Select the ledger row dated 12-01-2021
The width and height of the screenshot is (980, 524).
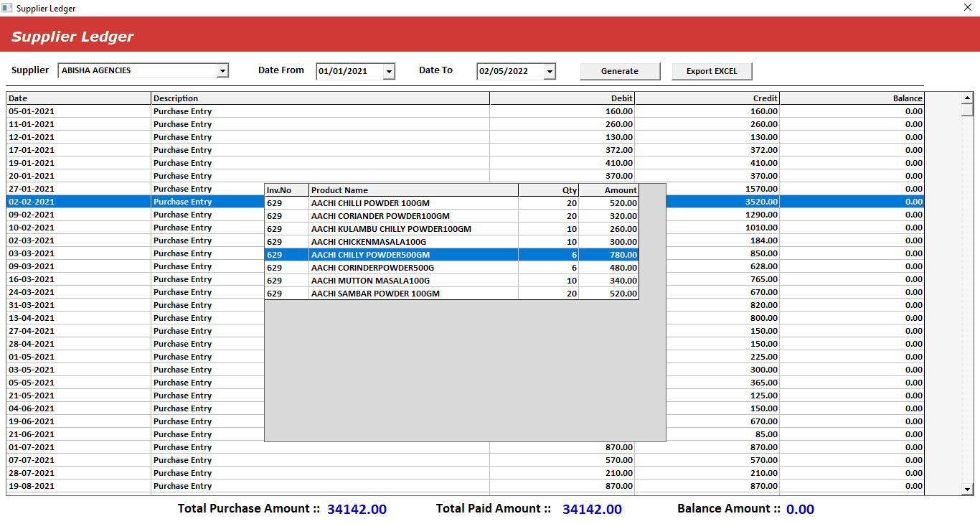465,137
